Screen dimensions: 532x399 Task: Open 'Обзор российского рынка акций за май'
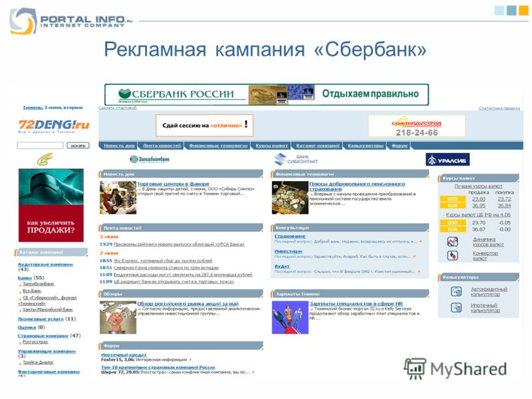pyautogui.click(x=188, y=304)
